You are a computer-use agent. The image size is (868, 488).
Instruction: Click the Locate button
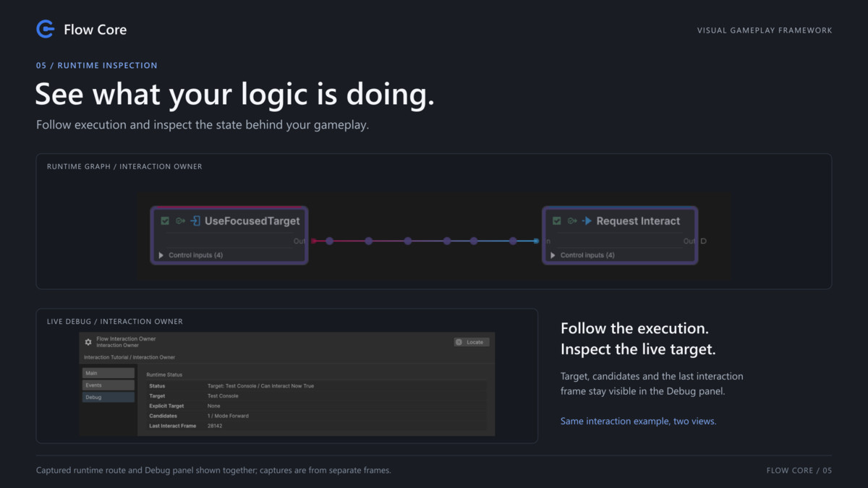tap(472, 342)
